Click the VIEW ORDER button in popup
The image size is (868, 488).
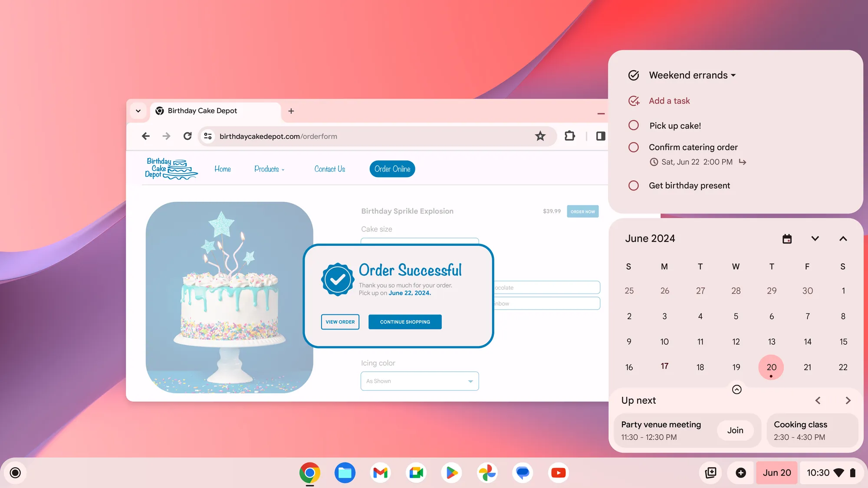coord(340,322)
